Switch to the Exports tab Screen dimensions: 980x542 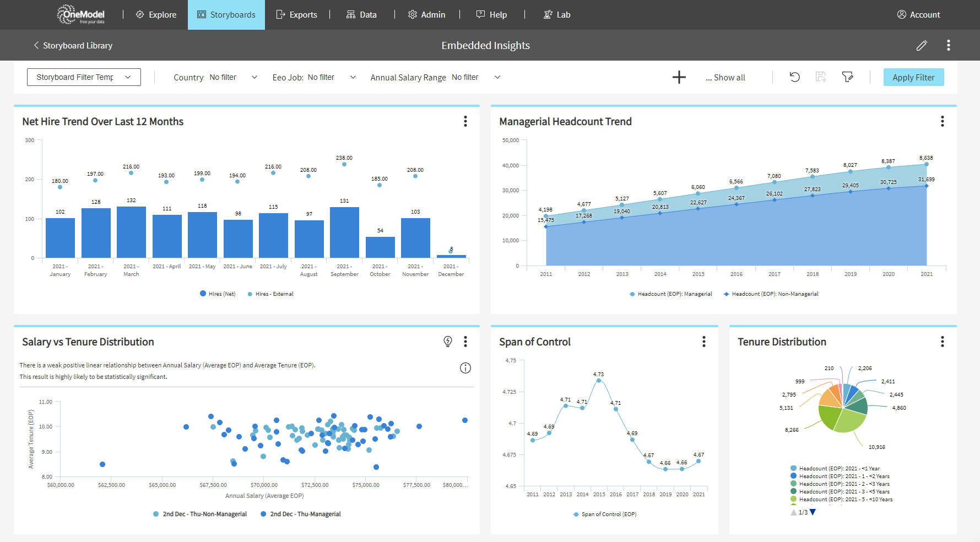tap(297, 14)
